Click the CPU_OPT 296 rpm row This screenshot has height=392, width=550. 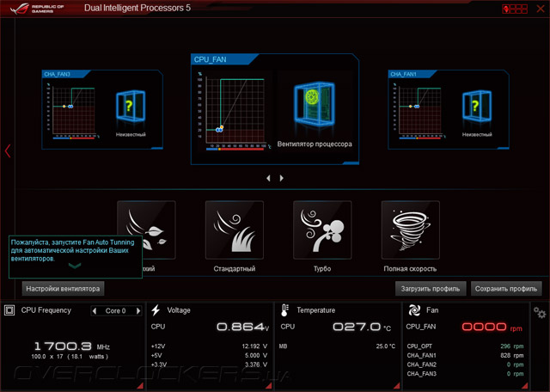[x=465, y=346]
